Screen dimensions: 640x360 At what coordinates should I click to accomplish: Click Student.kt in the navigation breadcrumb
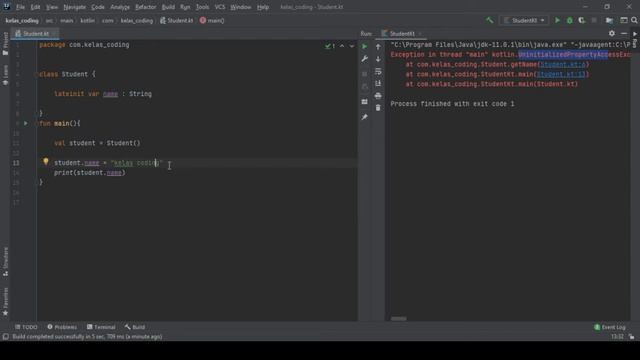[x=177, y=20]
